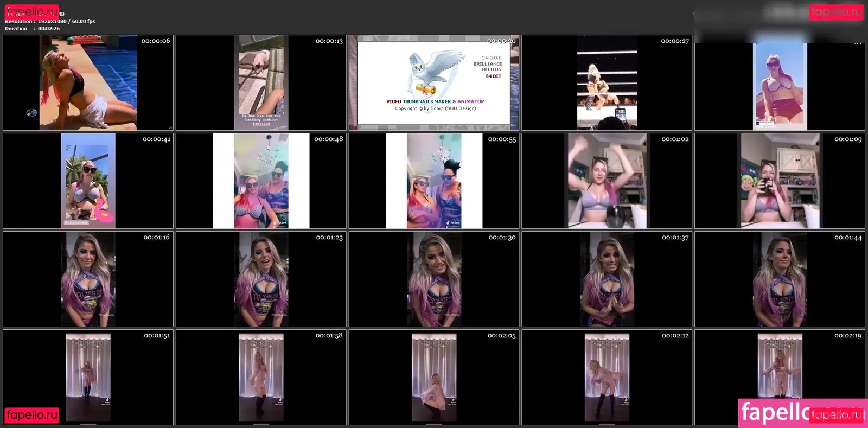Image resolution: width=868 pixels, height=428 pixels.
Task: Select the thumbnail stamped 00:01:37
Action: [607, 279]
